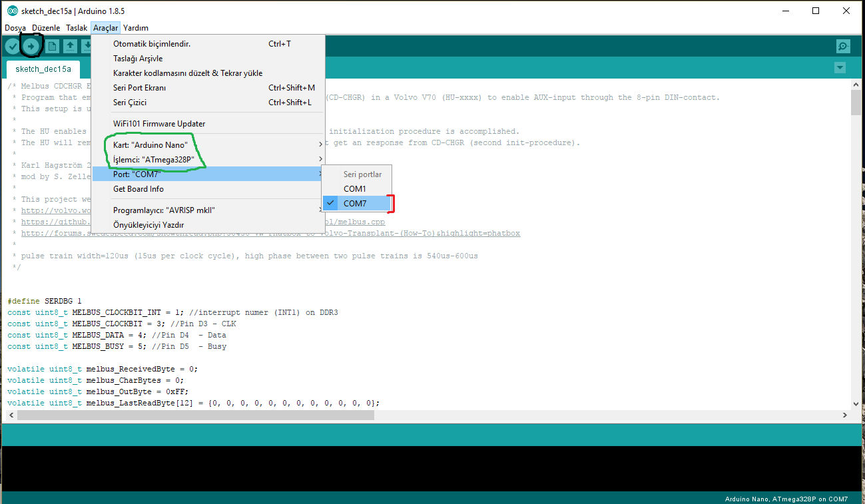865x504 pixels.
Task: Click the Open sketch toolbar icon
Action: pos(69,46)
